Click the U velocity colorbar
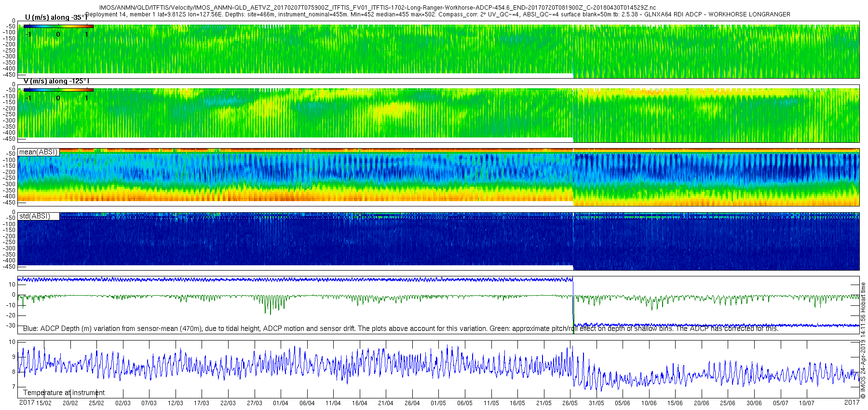This screenshot has width=868, height=410. [x=58, y=27]
